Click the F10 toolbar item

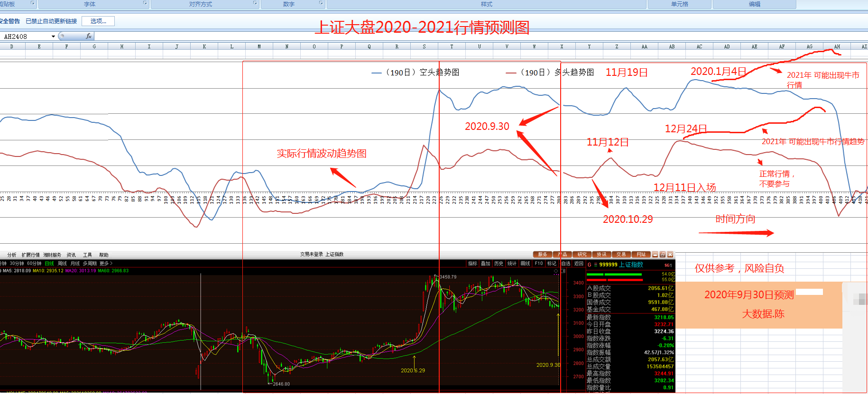[539, 264]
